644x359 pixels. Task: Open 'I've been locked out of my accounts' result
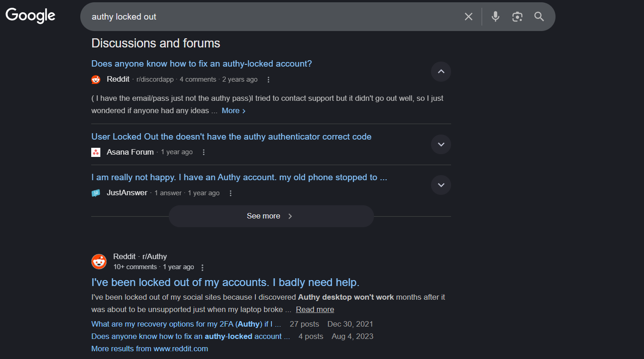point(225,282)
